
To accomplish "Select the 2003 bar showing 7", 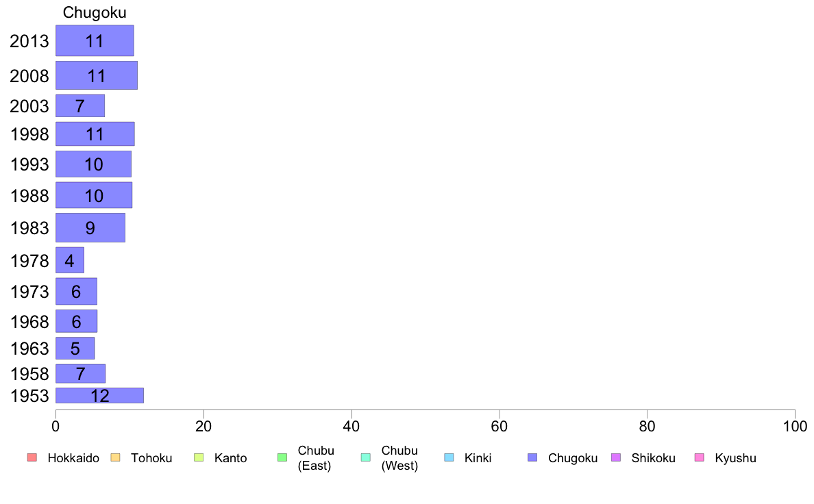I will pyautogui.click(x=80, y=106).
